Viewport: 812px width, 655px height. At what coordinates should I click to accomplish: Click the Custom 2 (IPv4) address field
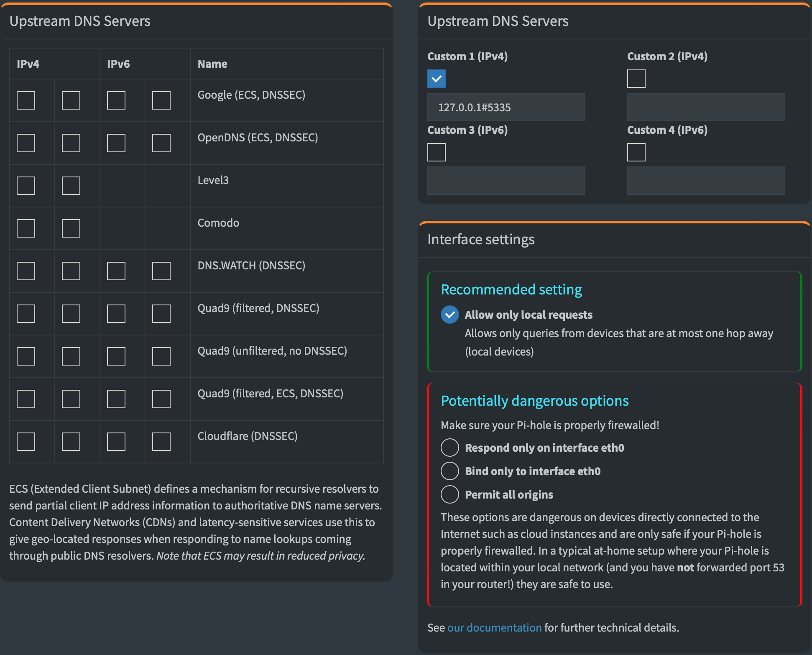tap(706, 107)
